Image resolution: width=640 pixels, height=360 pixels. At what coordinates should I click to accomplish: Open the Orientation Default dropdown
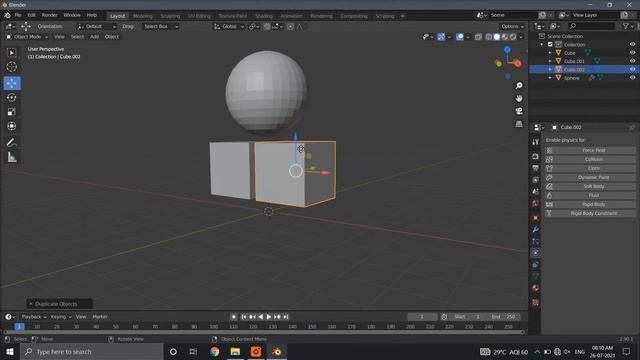96,27
